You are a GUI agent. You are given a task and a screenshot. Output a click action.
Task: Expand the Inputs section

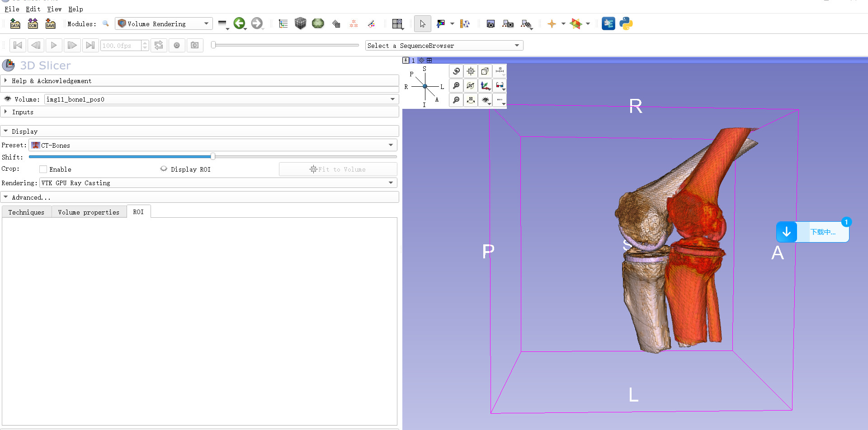199,112
